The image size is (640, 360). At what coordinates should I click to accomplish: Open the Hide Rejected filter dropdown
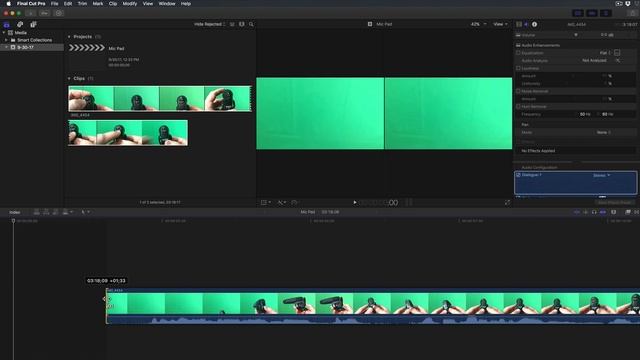pos(209,24)
